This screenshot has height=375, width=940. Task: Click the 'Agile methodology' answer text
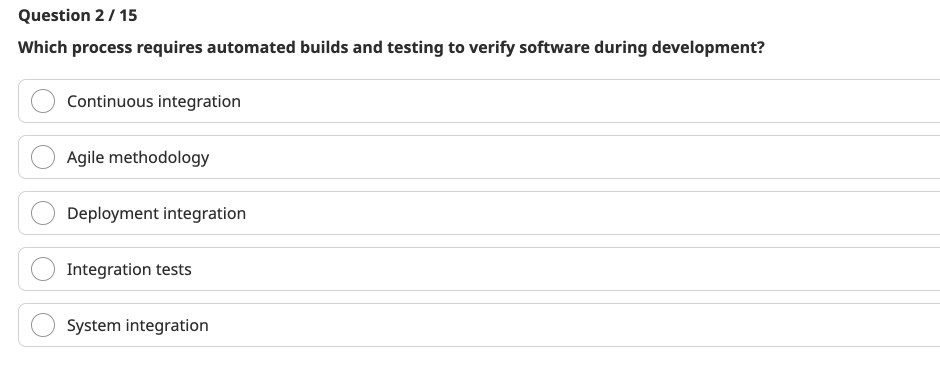pyautogui.click(x=138, y=158)
